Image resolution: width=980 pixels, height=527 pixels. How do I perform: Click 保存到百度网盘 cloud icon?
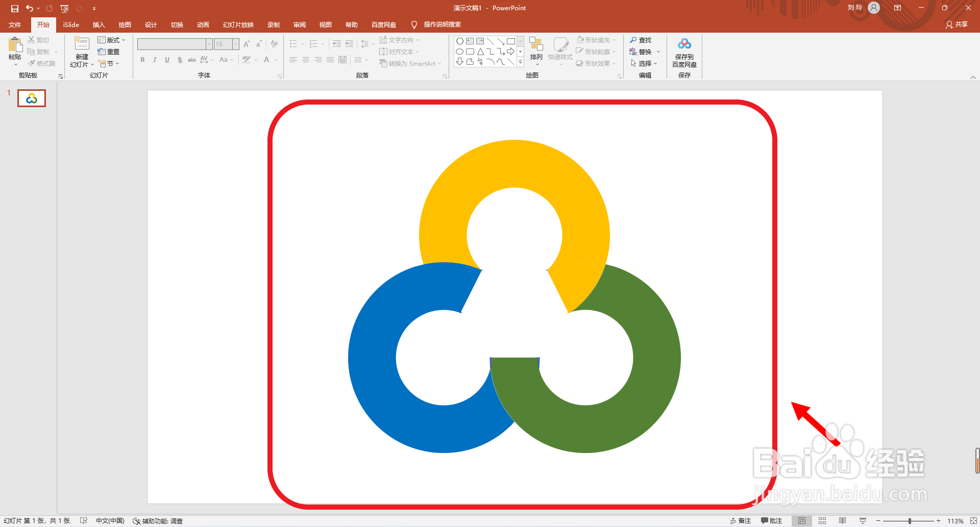tap(684, 44)
